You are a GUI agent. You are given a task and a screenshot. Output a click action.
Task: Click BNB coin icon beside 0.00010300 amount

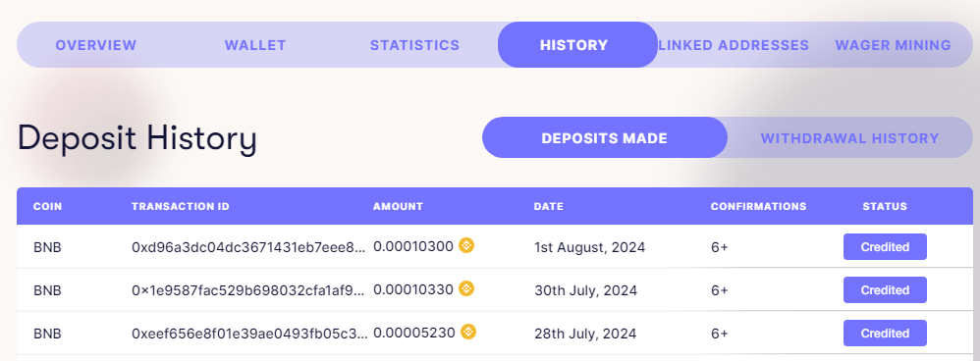click(466, 245)
